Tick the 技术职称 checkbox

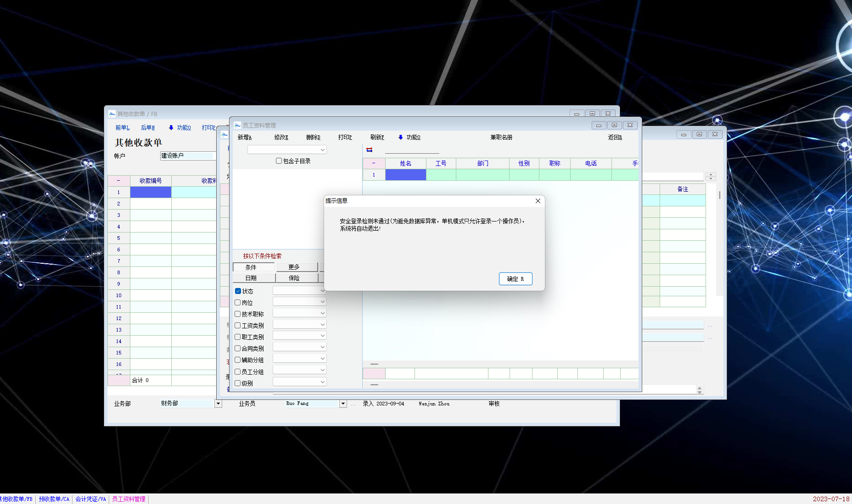238,314
